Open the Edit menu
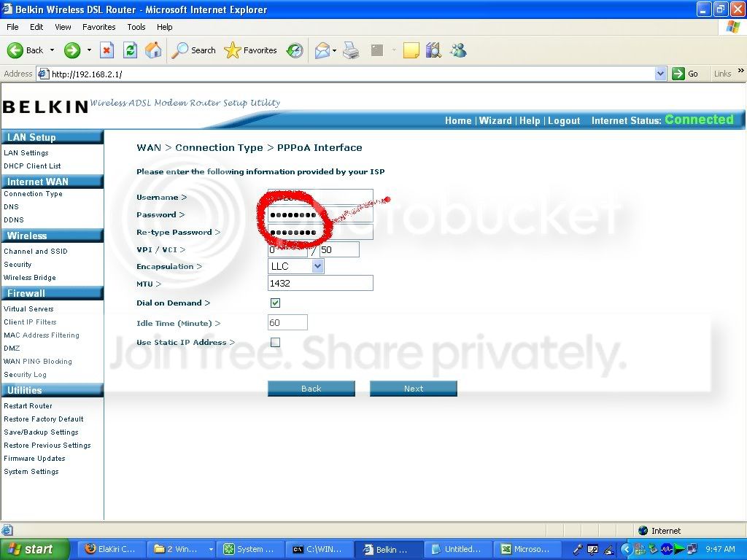Image resolution: width=747 pixels, height=560 pixels. (36, 27)
